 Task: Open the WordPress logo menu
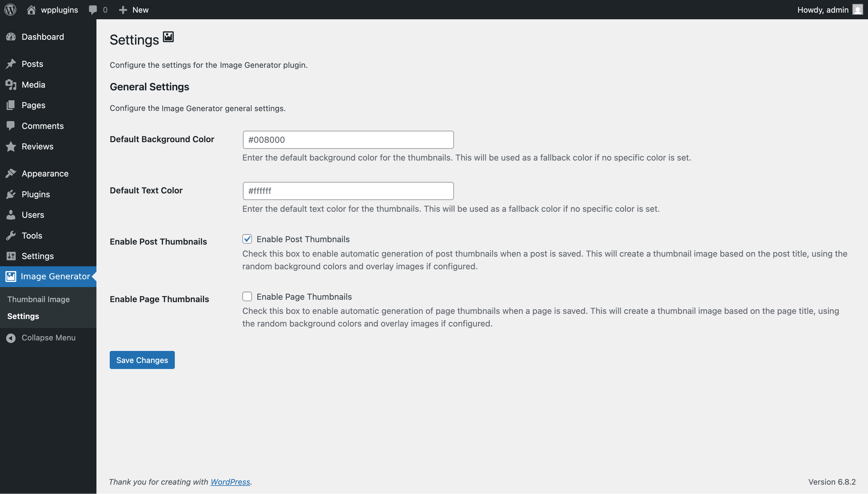pyautogui.click(x=10, y=10)
